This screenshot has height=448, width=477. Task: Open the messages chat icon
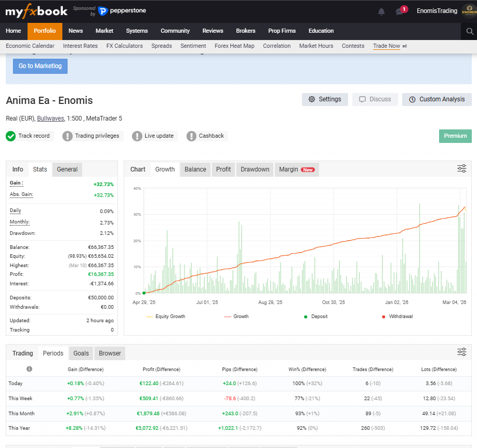tap(400, 11)
